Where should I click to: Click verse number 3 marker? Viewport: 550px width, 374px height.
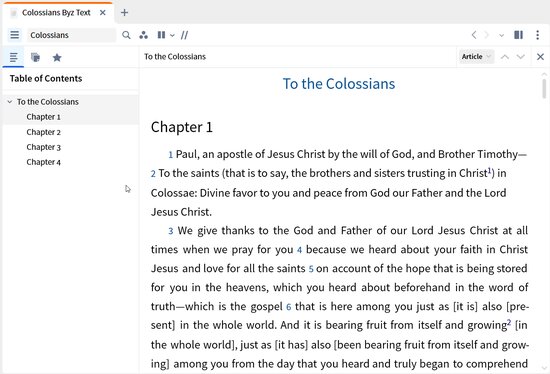[171, 231]
